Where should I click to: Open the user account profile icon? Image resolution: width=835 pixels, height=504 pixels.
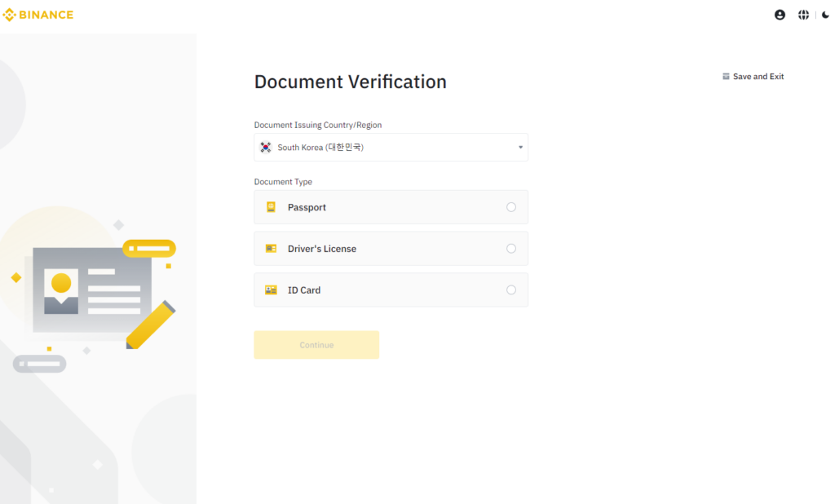tap(780, 15)
